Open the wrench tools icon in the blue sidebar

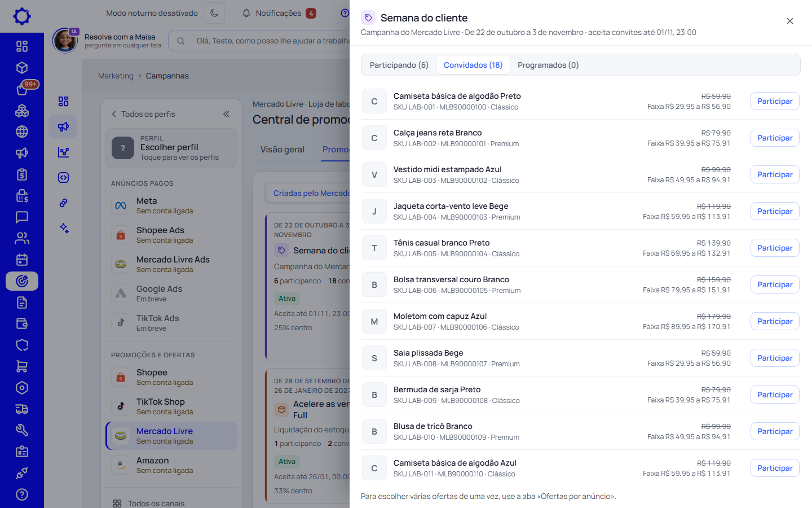(22, 430)
